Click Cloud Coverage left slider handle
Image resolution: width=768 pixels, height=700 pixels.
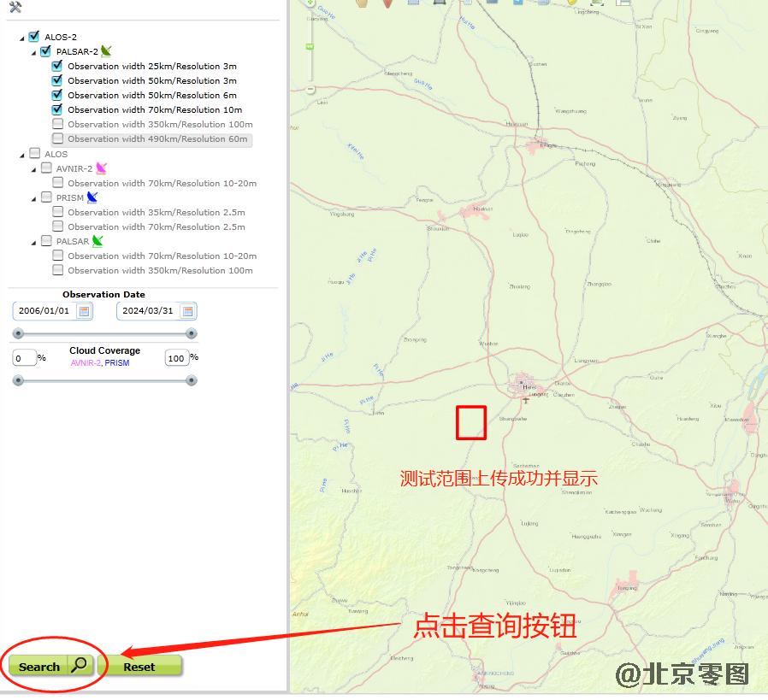pyautogui.click(x=18, y=380)
